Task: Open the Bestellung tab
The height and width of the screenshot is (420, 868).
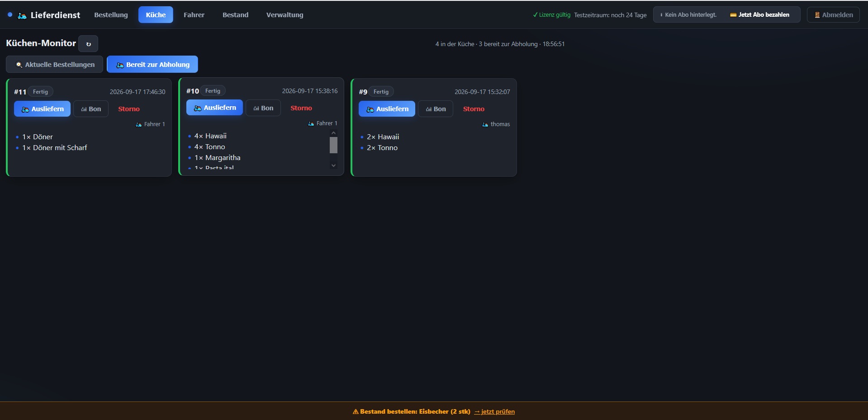Action: 111,15
